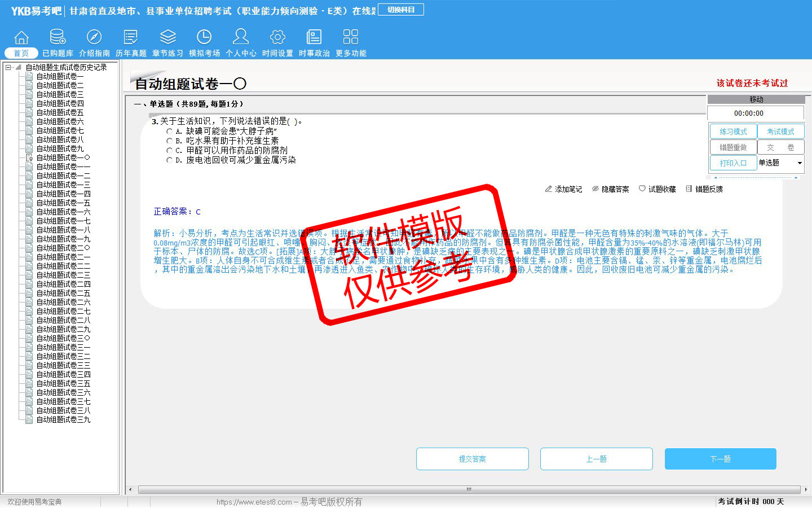812x508 pixels.
Task: Open 时间设置 gear icon
Action: point(277,38)
